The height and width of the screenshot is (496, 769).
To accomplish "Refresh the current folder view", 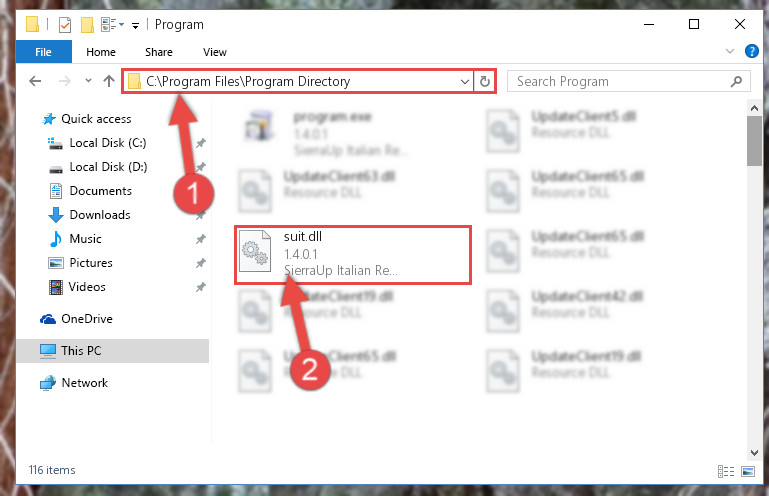I will [485, 81].
